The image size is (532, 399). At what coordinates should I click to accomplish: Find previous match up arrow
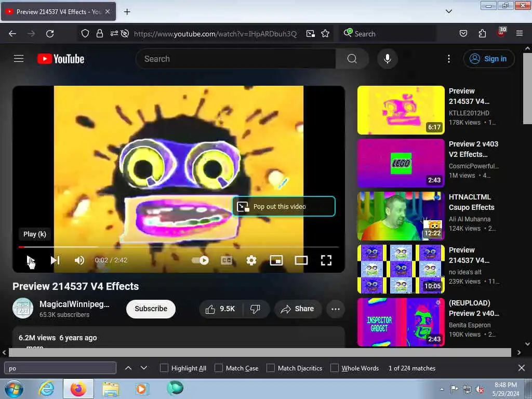pos(128,368)
